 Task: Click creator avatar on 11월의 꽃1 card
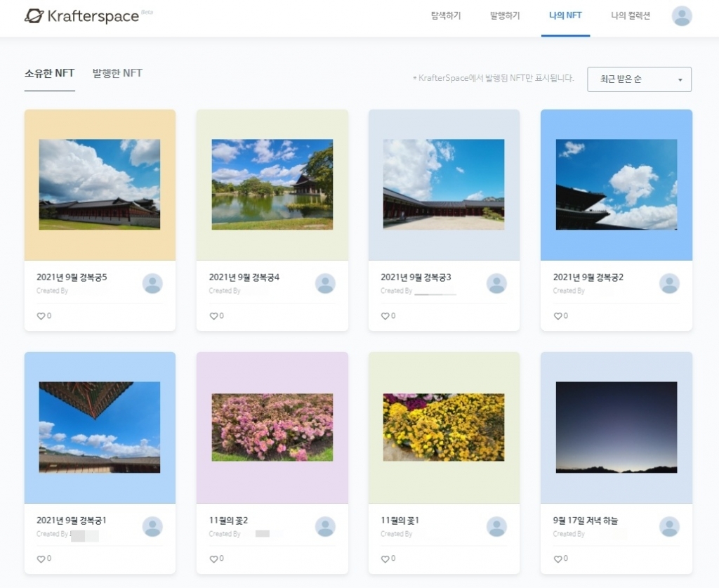[x=496, y=527]
